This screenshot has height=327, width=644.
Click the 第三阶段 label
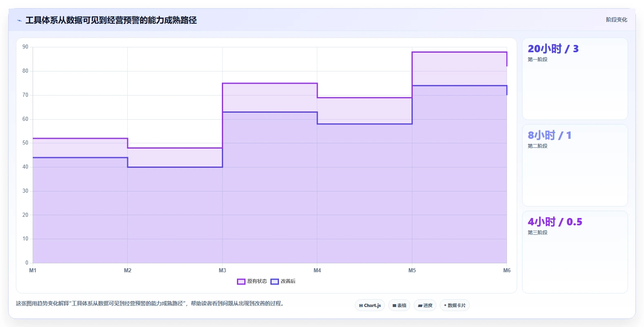[538, 233]
